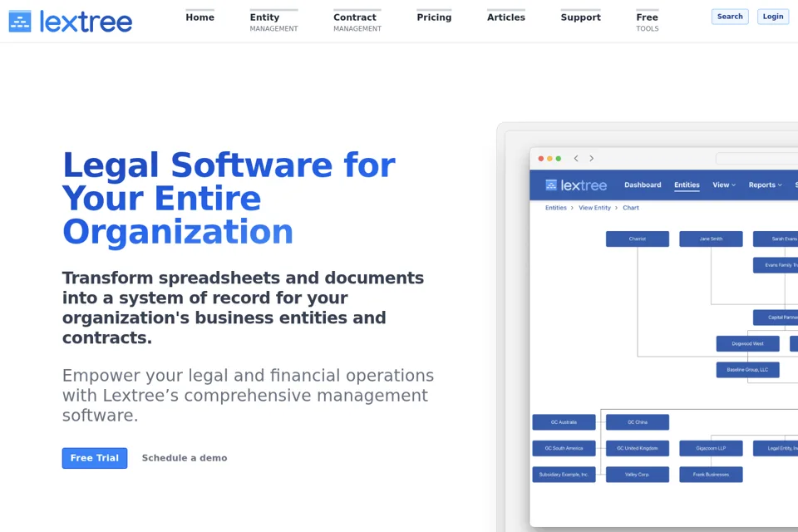The width and height of the screenshot is (798, 532).
Task: Open the Free Tools menu
Action: tap(648, 22)
